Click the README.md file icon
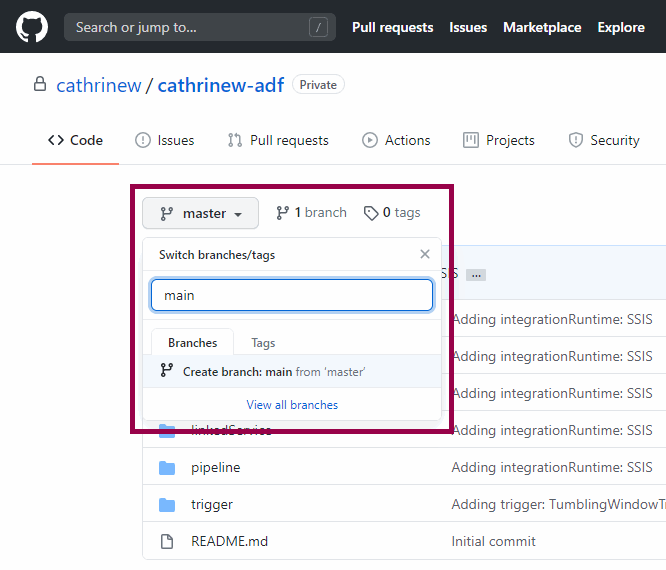This screenshot has height=570, width=666. point(167,541)
